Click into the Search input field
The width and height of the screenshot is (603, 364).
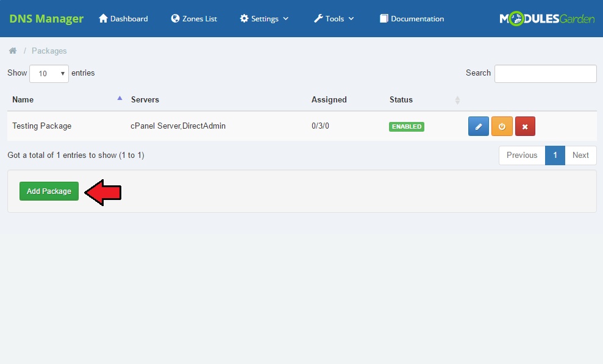[x=545, y=73]
